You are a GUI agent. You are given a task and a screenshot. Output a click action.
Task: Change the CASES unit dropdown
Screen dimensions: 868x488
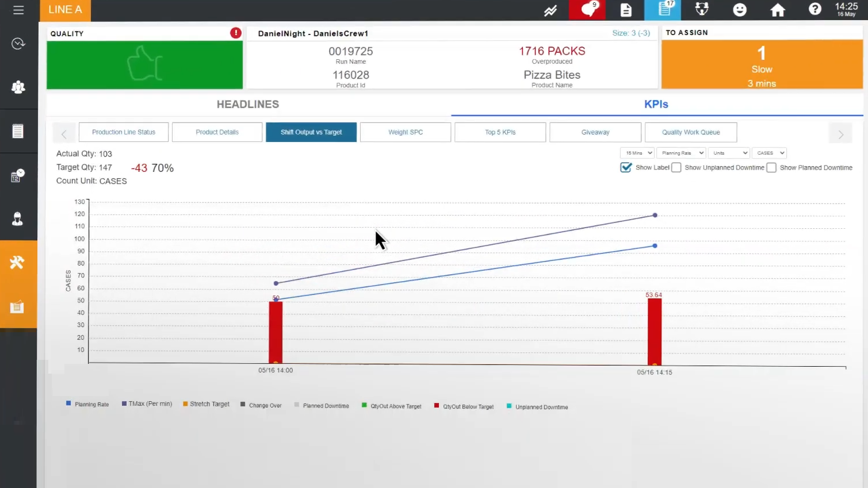click(x=769, y=153)
